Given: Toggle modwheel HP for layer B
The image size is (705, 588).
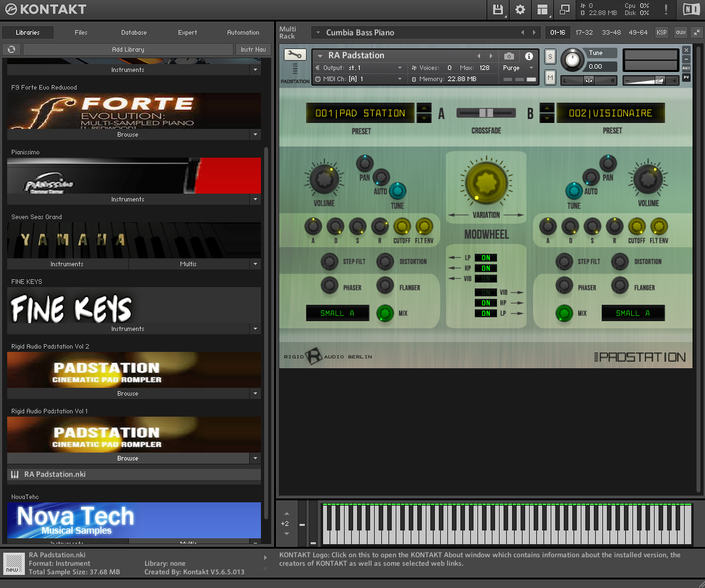Looking at the screenshot, I should (485, 303).
